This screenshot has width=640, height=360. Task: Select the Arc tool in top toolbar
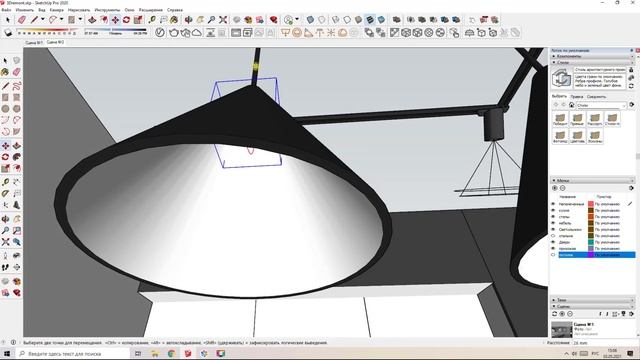[x=53, y=20]
